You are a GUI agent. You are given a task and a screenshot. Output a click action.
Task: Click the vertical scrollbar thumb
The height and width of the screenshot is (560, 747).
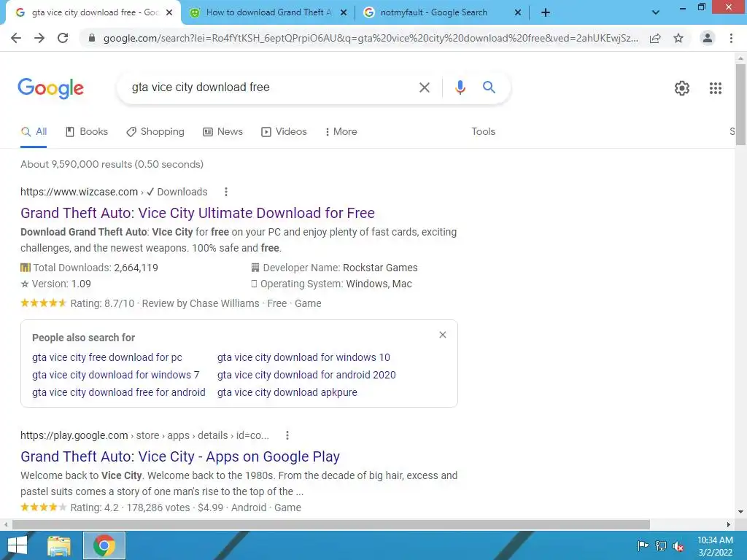740,105
